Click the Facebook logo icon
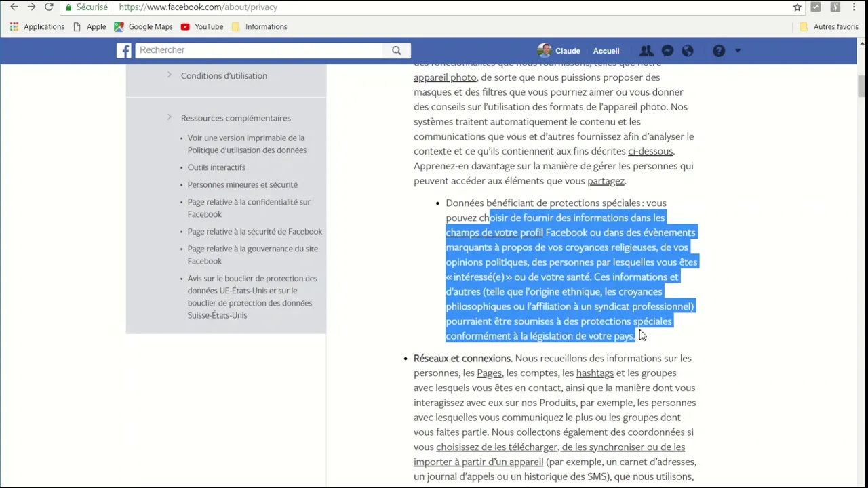 (x=124, y=50)
